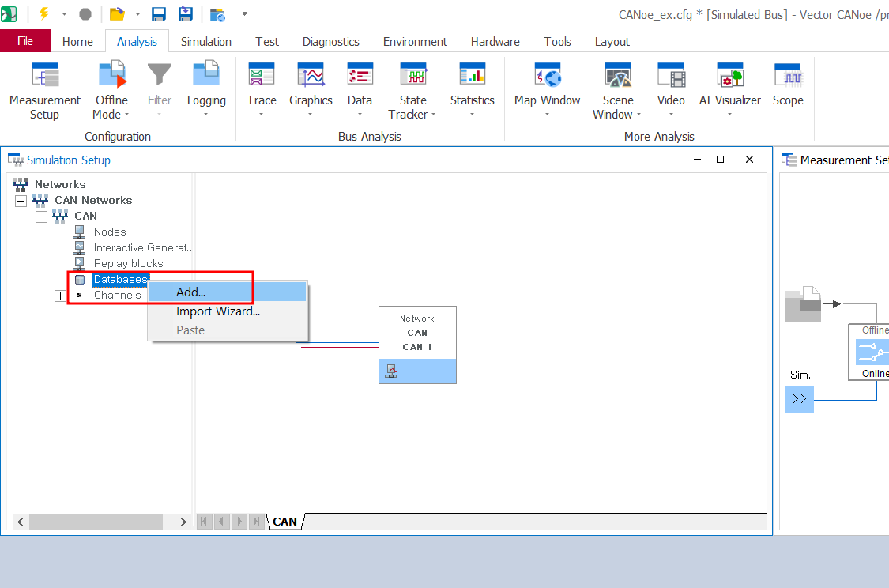Click the horizontal scrollbar thumb in tree pane
Image resolution: width=889 pixels, height=588 pixels.
click(x=96, y=522)
